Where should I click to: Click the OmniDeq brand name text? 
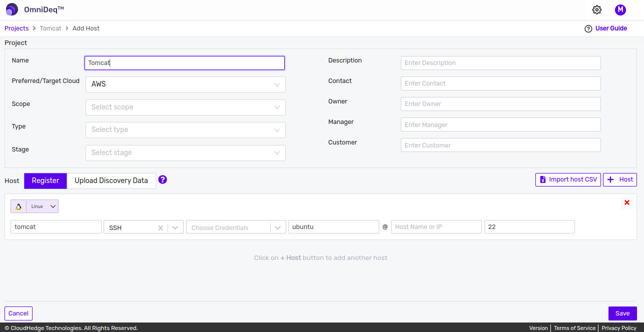click(44, 9)
